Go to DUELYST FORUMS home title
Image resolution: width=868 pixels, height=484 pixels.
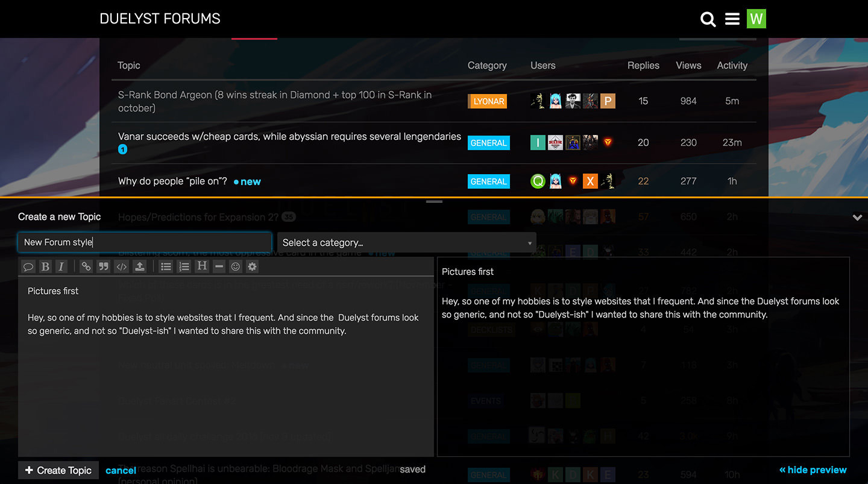(x=160, y=19)
